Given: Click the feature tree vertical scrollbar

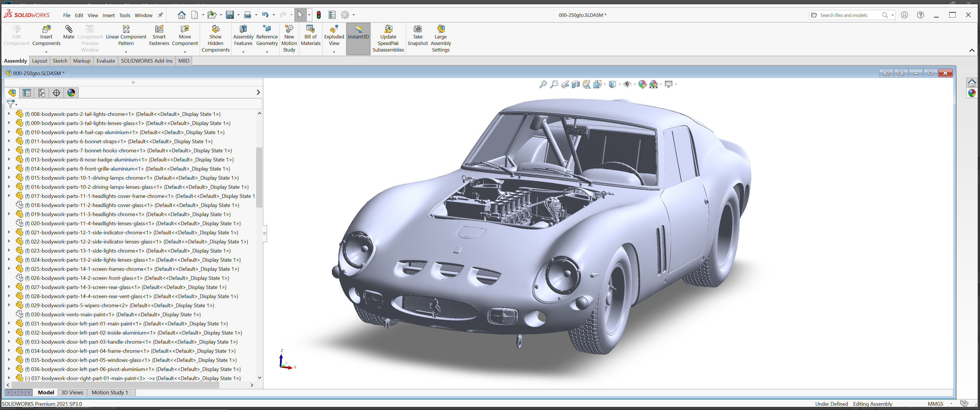Looking at the screenshot, I should [259, 177].
